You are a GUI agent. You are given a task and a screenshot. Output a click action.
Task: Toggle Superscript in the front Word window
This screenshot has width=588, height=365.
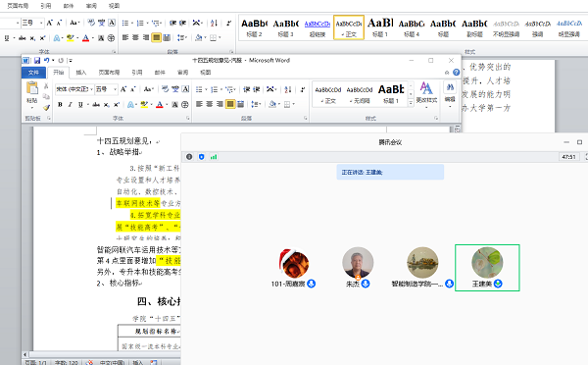tap(117, 104)
